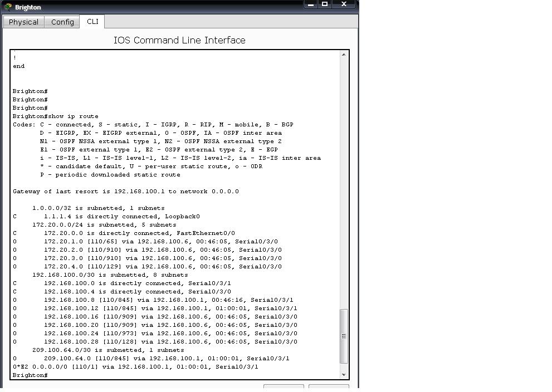Image resolution: width=552 pixels, height=392 pixels.
Task: Click the '* - candidate default' legend line
Action: 151,166
